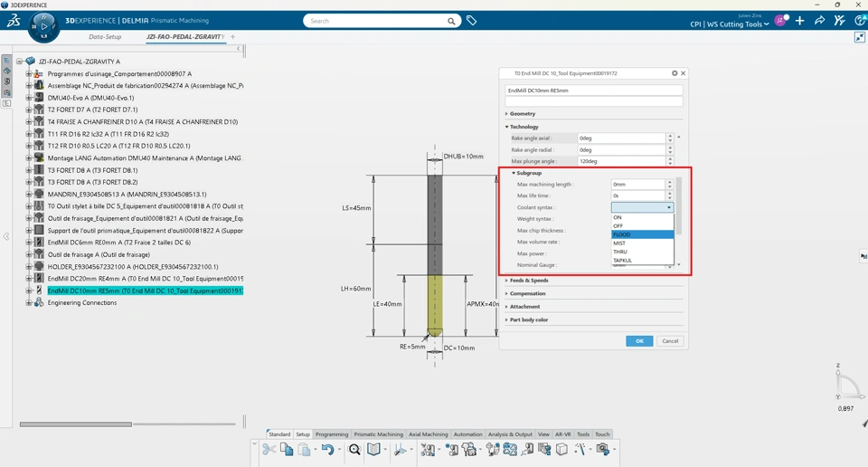Image resolution: width=868 pixels, height=467 pixels.
Task: Click the top icon in left sidebar strip
Action: 6,60
